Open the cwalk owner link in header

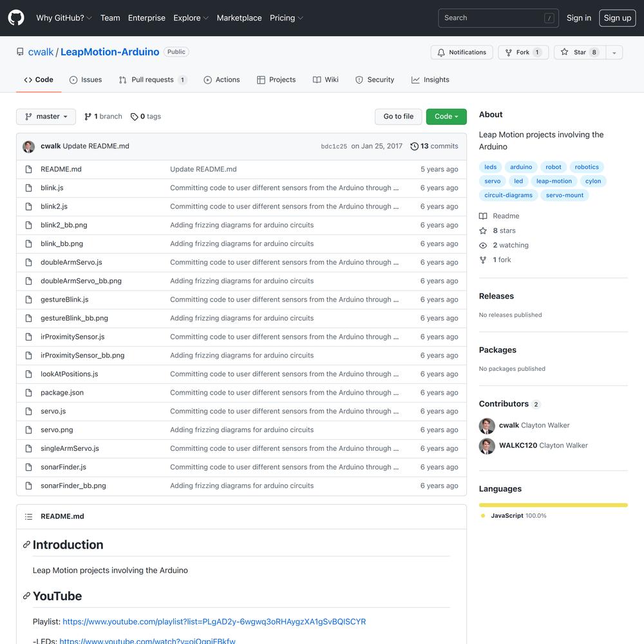[41, 52]
